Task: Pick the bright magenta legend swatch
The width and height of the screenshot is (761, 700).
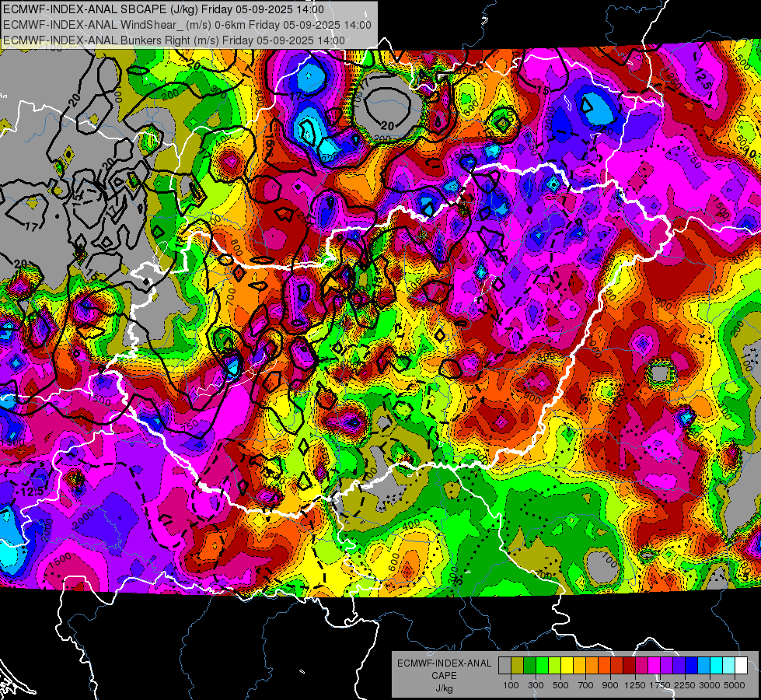Action: click(x=655, y=666)
